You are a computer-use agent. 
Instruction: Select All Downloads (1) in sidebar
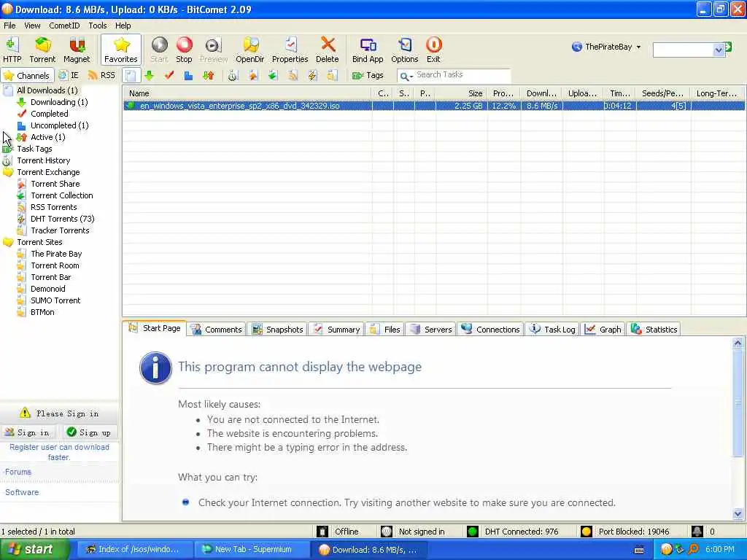click(47, 90)
